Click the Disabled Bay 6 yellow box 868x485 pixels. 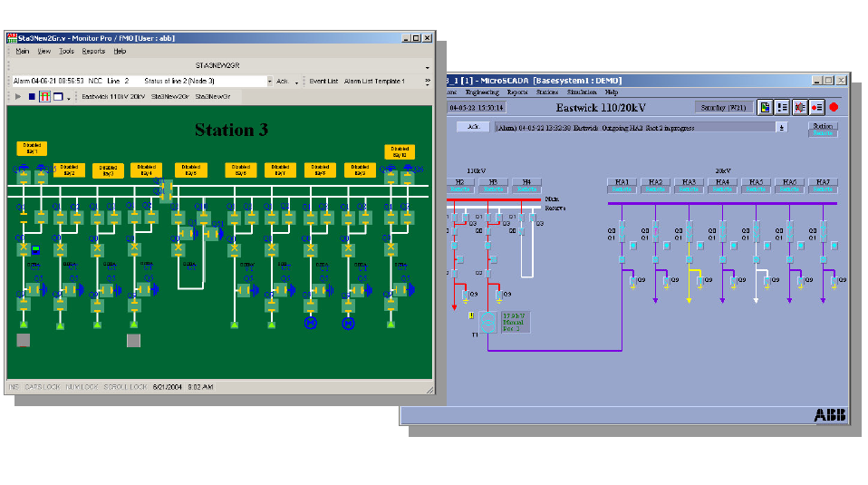pyautogui.click(x=241, y=170)
